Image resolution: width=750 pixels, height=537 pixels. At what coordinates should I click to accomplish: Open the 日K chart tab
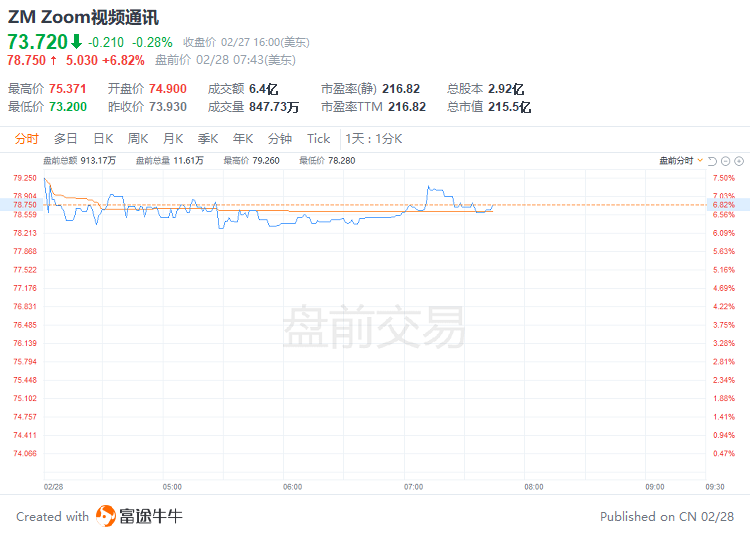tap(103, 139)
